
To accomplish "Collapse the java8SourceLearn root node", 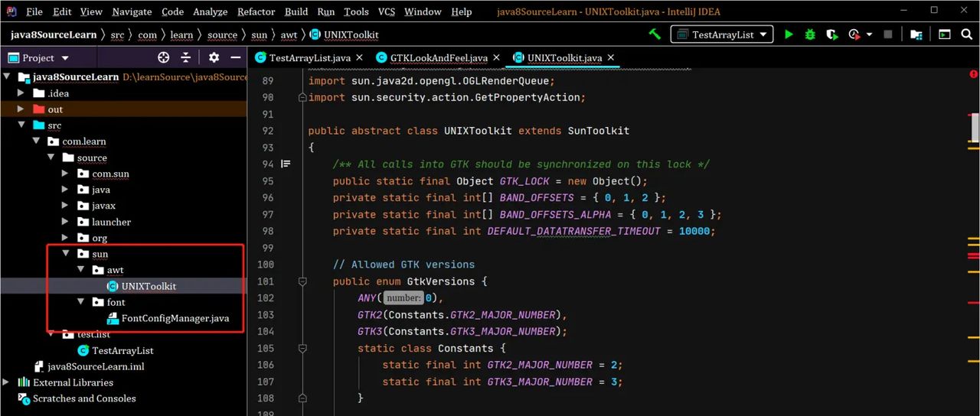I will coord(7,76).
